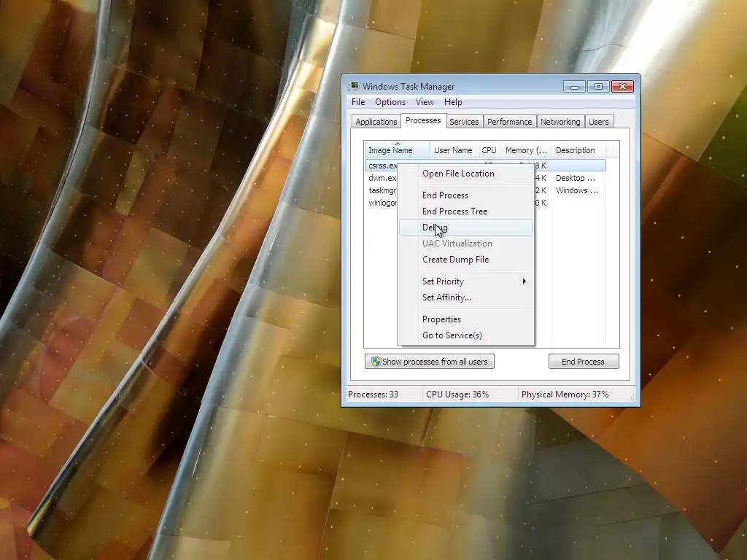The width and height of the screenshot is (747, 560).
Task: Select the csrss.exe process row
Action: point(485,166)
